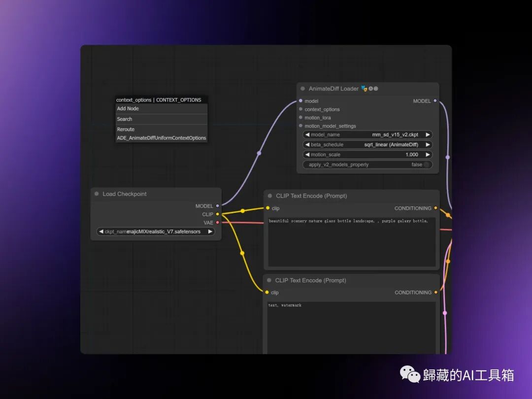532x399 pixels.
Task: Click the AnimateDiff Loader title
Action: click(333, 89)
